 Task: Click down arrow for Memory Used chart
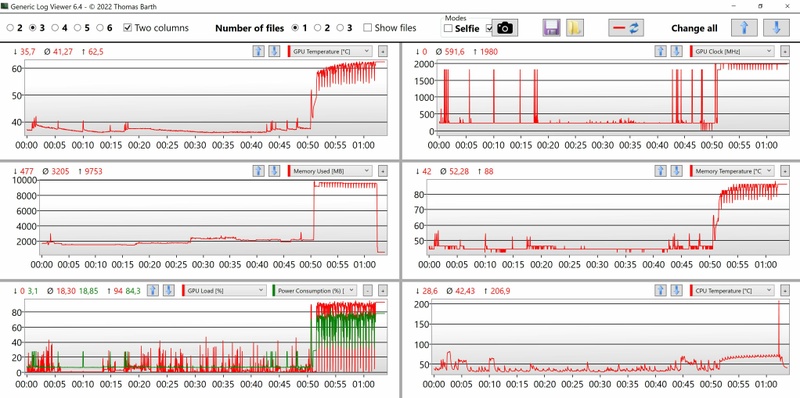coord(274,171)
